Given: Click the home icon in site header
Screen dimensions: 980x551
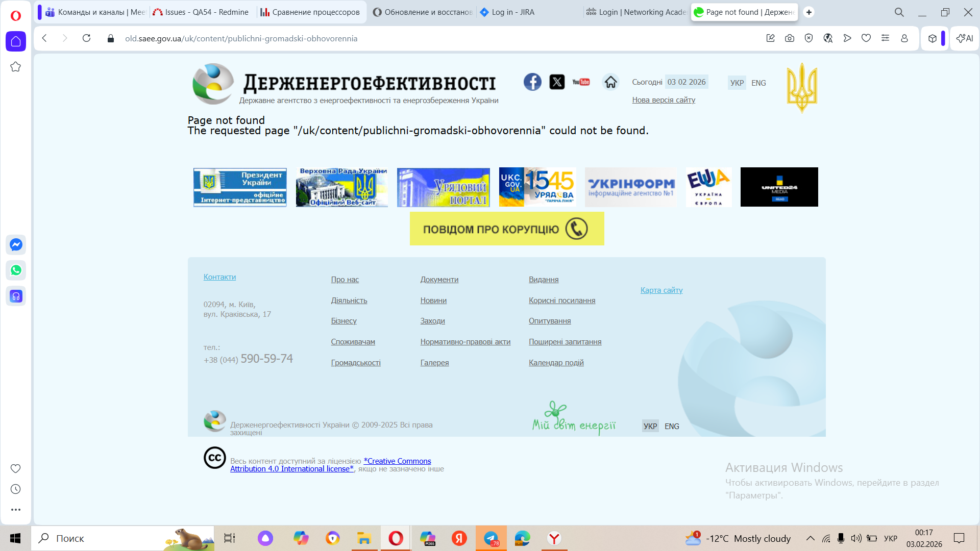Looking at the screenshot, I should pyautogui.click(x=610, y=82).
